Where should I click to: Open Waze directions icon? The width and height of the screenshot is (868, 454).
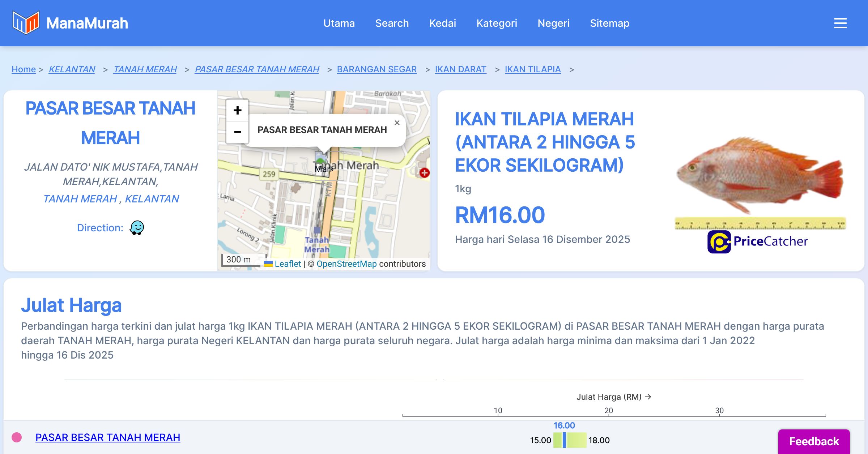(137, 228)
